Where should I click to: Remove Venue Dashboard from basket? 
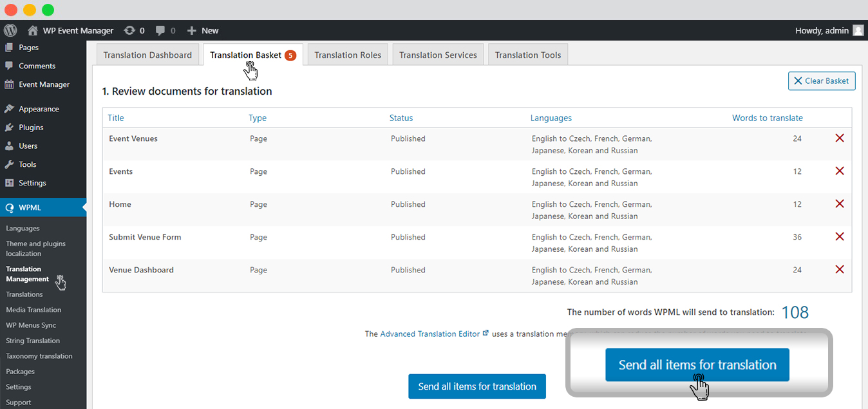pyautogui.click(x=840, y=269)
